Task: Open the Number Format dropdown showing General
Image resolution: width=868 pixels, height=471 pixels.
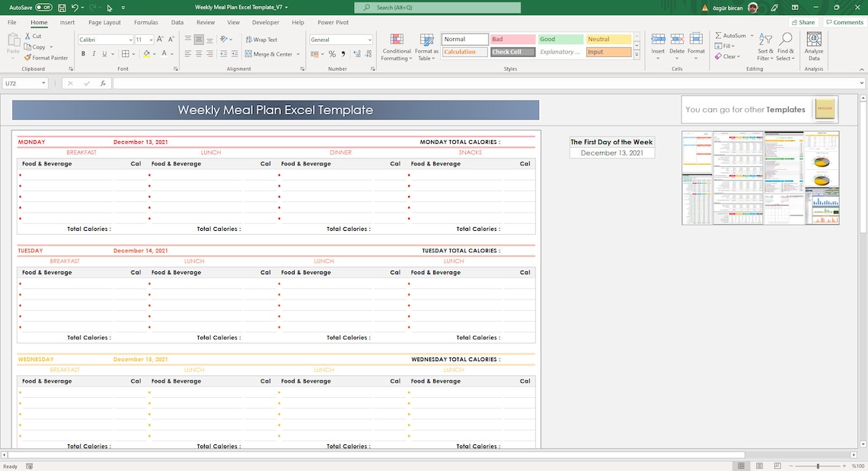Action: pos(340,40)
